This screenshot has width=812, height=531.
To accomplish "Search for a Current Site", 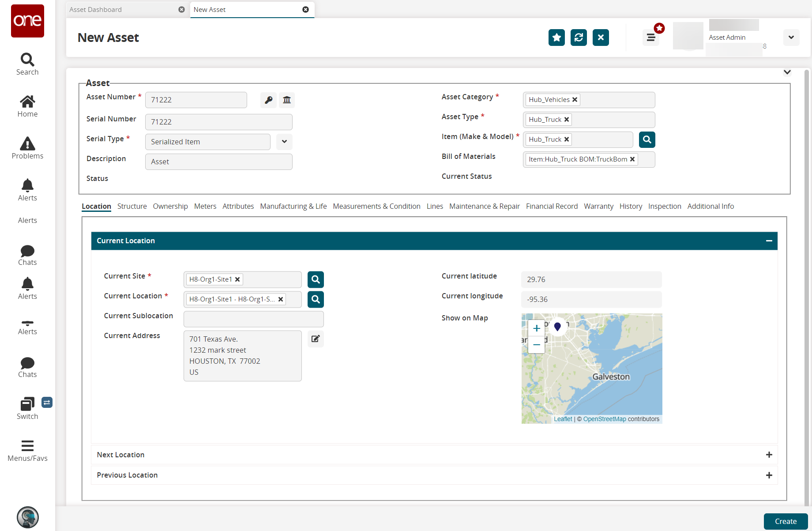I will coord(316,279).
